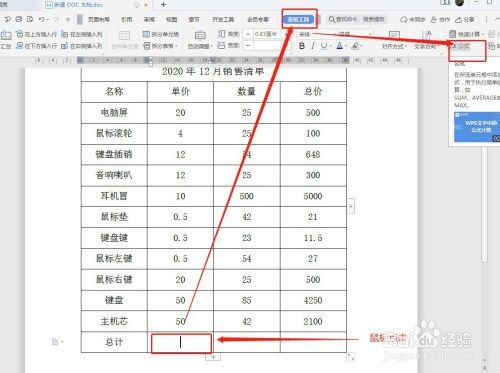The height and width of the screenshot is (373, 500).
Task: Click the command search box
Action: pyautogui.click(x=357, y=19)
